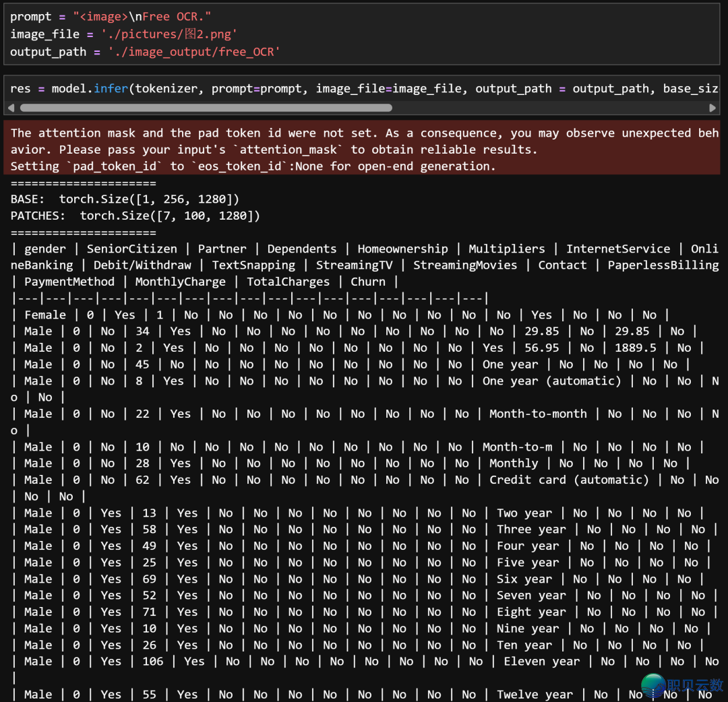Screen dimensions: 728x702
Task: Click the InternetService column header text
Action: coord(618,249)
